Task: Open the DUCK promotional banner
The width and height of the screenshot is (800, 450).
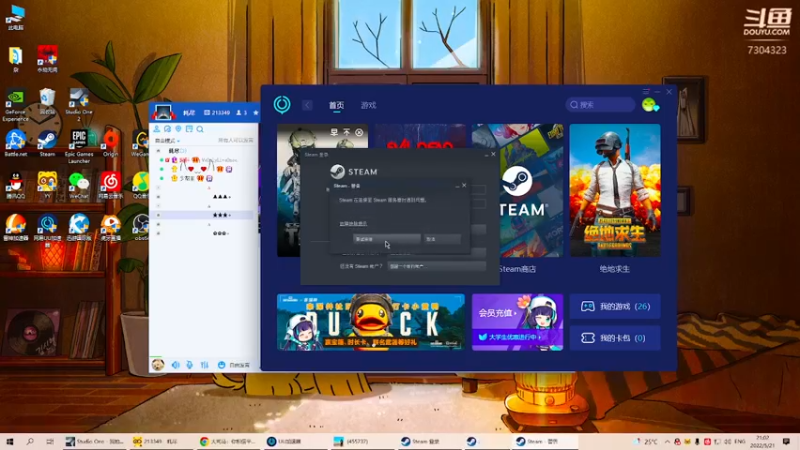Action: pyautogui.click(x=371, y=322)
